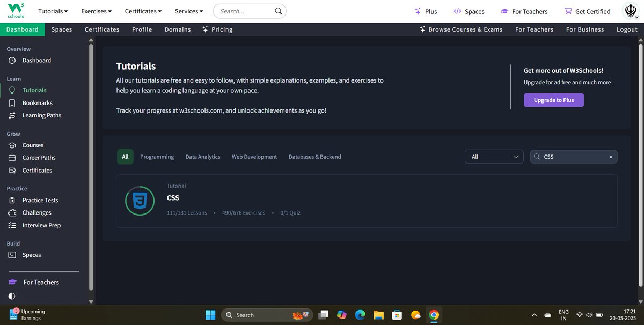The height and width of the screenshot is (325, 644).
Task: Select the All category tab
Action: click(125, 157)
